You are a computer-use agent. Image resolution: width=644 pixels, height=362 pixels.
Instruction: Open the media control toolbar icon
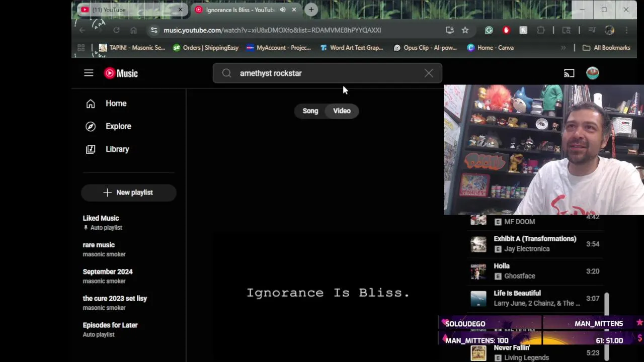[x=592, y=30]
